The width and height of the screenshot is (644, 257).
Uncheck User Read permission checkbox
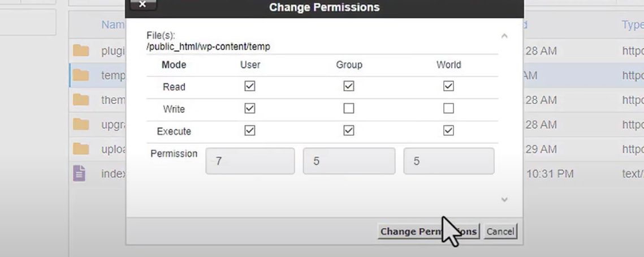[x=250, y=87]
